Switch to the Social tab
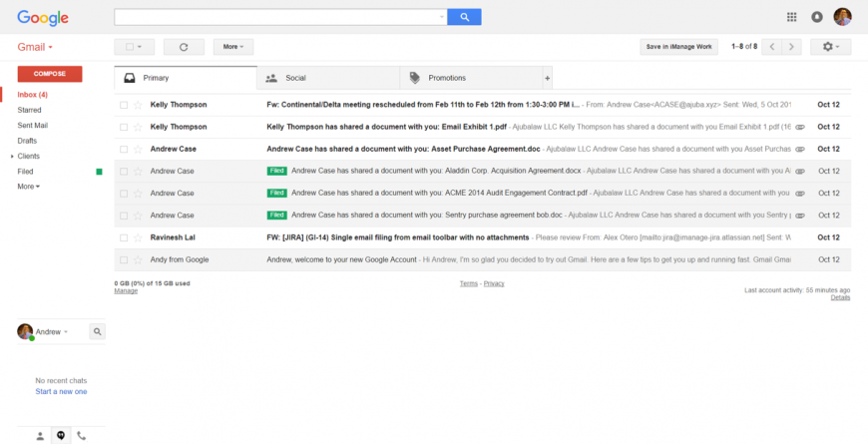 pos(328,78)
